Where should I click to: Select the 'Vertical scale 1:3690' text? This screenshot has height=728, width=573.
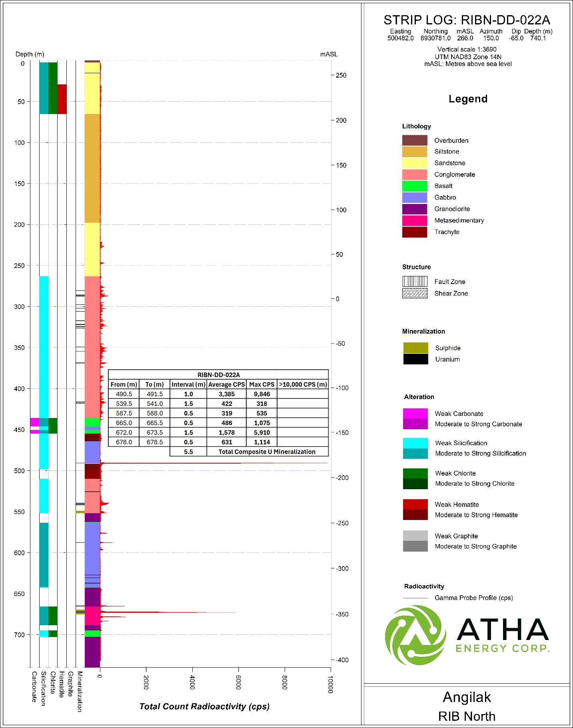(467, 50)
